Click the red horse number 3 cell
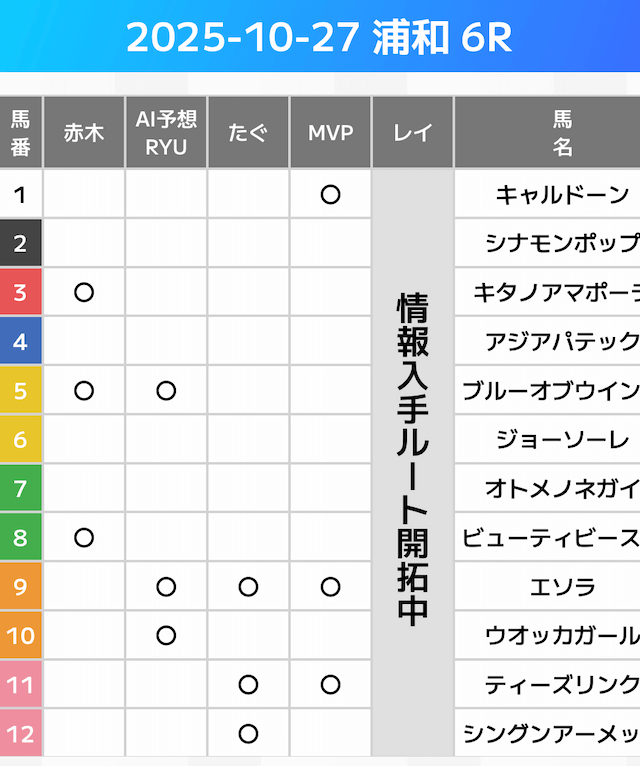The width and height of the screenshot is (640, 766). [x=21, y=293]
